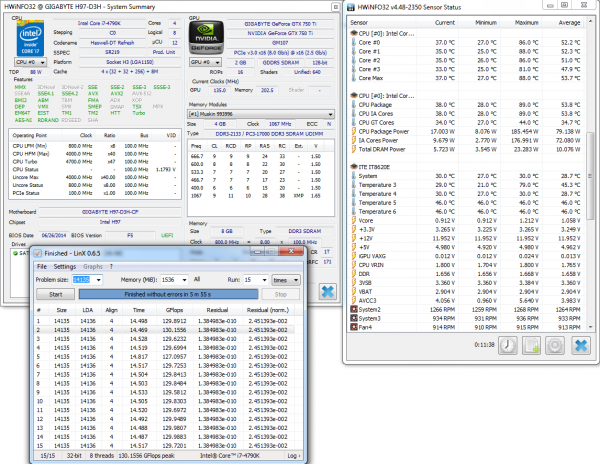
Task: Click the 130.1556 GFlops peak status text
Action: click(x=147, y=456)
